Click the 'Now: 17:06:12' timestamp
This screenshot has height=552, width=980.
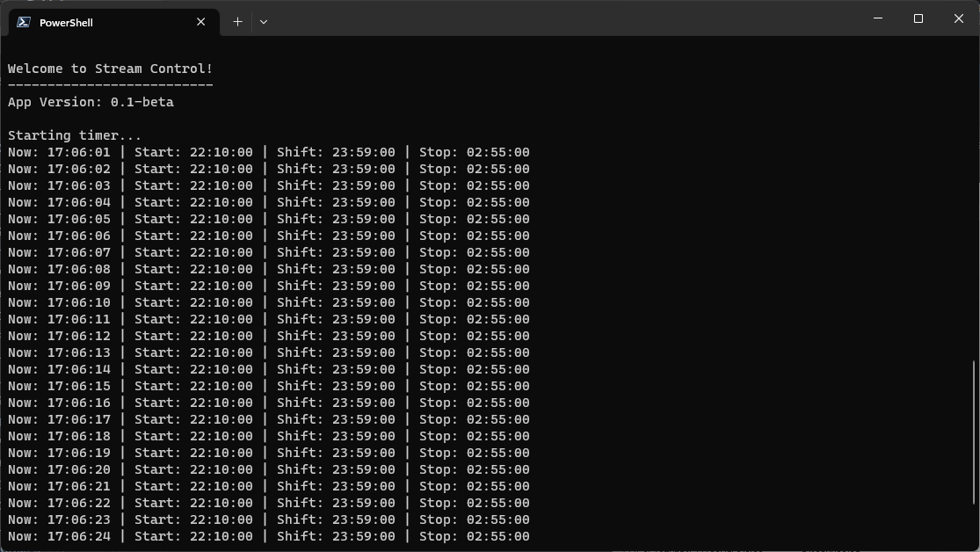pos(59,337)
